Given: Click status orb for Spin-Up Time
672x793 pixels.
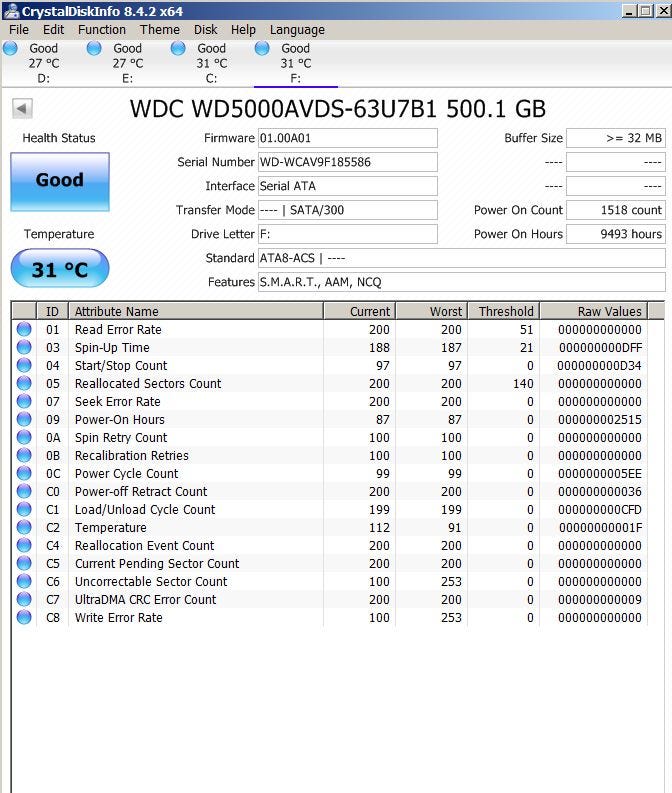Looking at the screenshot, I should click(24, 347).
